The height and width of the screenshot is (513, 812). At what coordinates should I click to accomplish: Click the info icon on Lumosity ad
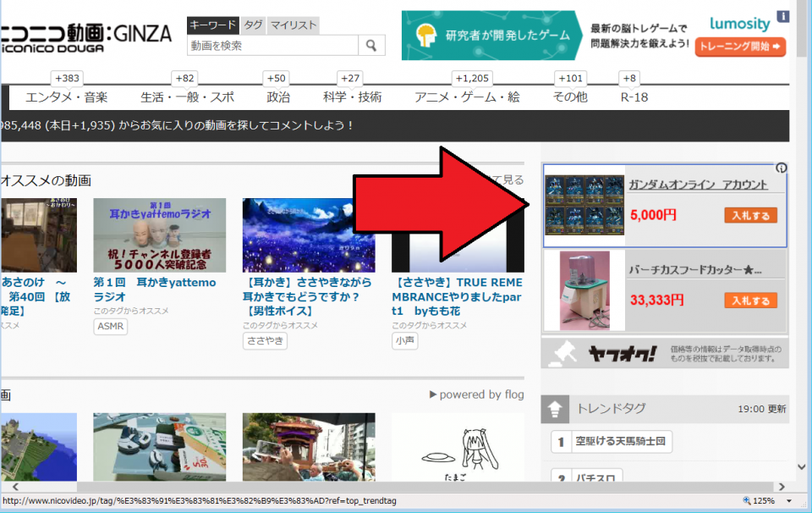[x=783, y=16]
